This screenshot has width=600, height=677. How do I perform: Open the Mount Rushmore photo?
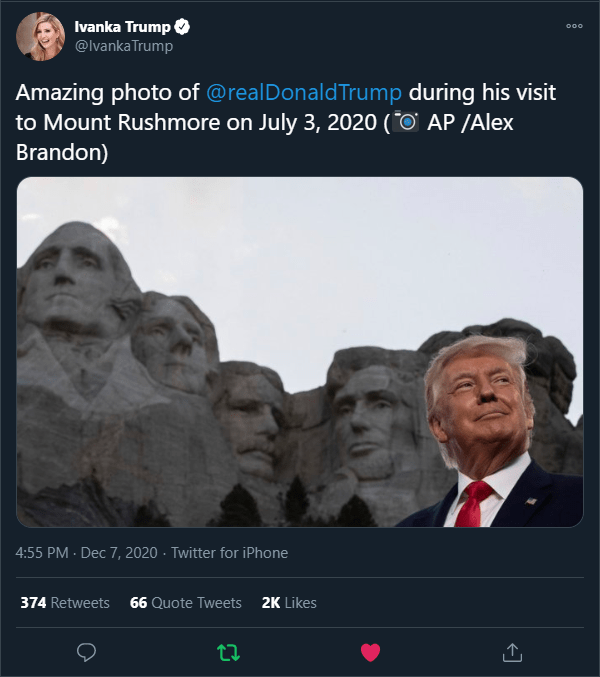(x=300, y=352)
